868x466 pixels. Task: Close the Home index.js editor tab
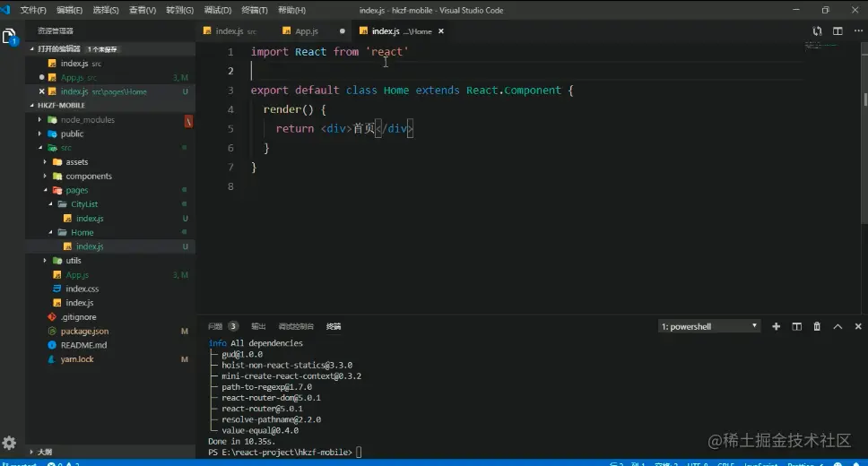coord(441,31)
